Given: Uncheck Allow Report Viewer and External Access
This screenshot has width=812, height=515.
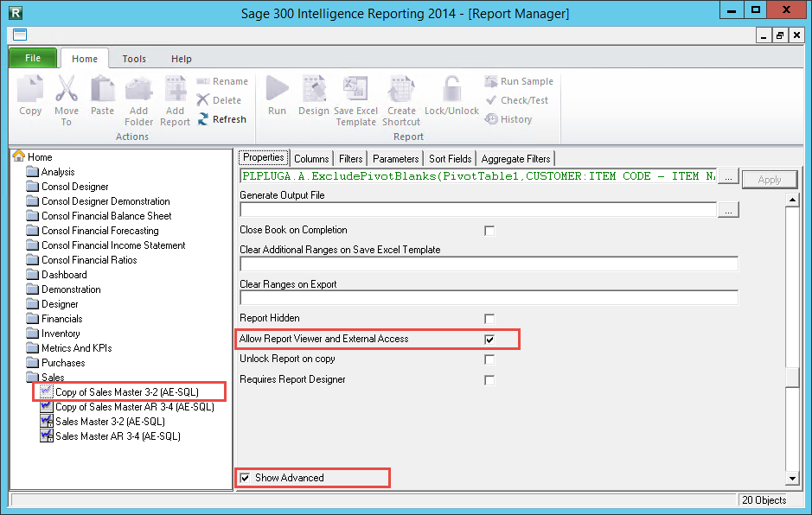Looking at the screenshot, I should (x=489, y=339).
